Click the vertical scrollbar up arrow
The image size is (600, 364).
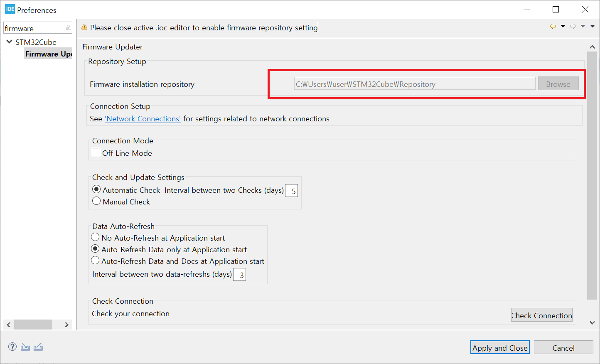pos(592,47)
